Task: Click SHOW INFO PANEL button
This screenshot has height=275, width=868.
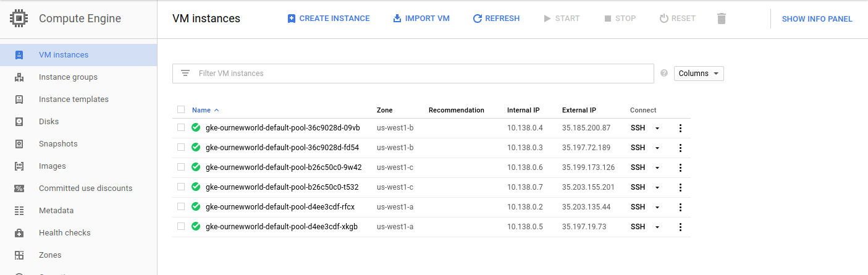Action: click(x=817, y=19)
